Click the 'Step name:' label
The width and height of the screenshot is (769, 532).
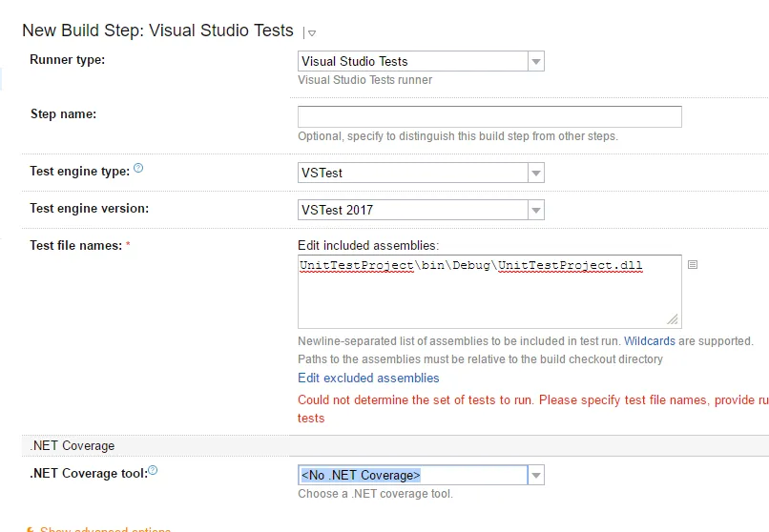click(63, 114)
